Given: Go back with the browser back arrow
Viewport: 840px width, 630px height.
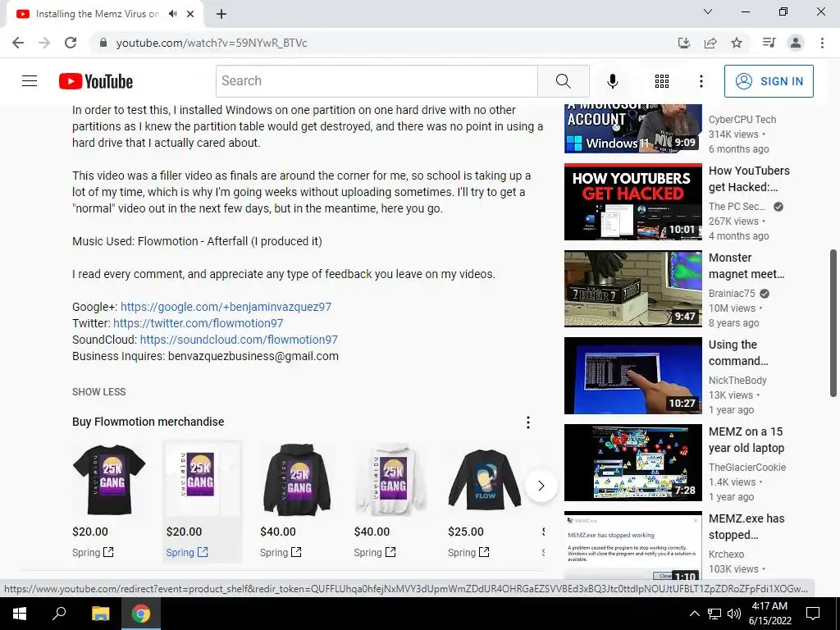Looking at the screenshot, I should 18,43.
